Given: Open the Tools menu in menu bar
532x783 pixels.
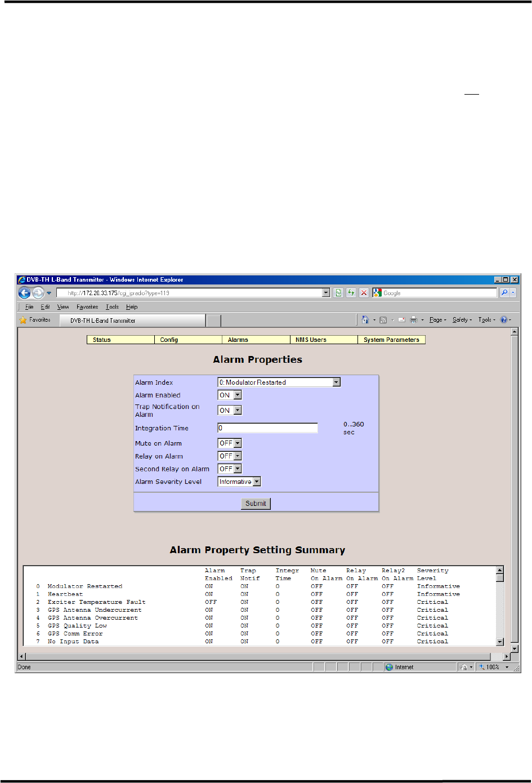Looking at the screenshot, I should coord(112,307).
